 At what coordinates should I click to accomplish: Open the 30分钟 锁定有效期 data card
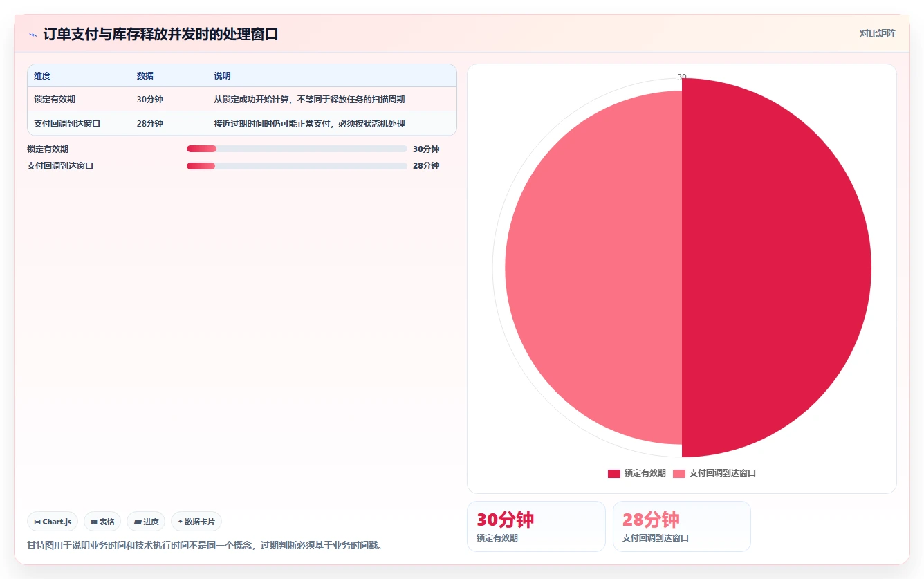pyautogui.click(x=536, y=526)
